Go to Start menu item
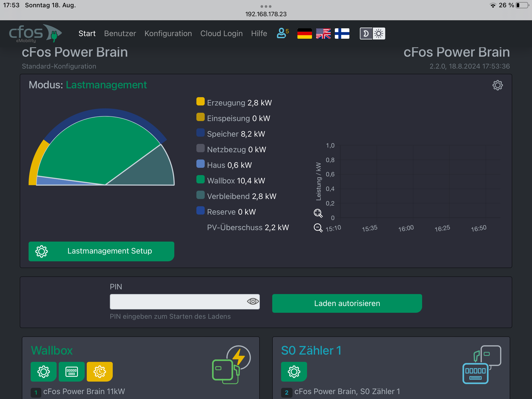This screenshot has height=399, width=532. coord(87,34)
